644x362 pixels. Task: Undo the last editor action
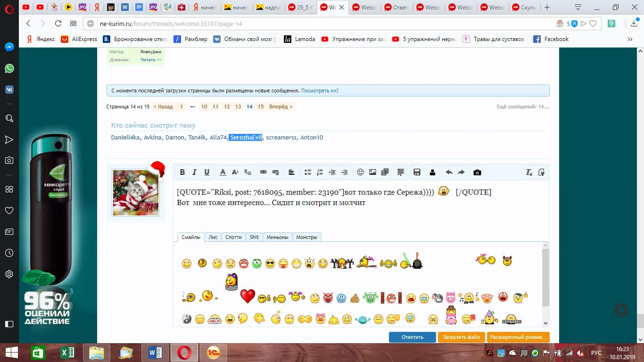[449, 173]
